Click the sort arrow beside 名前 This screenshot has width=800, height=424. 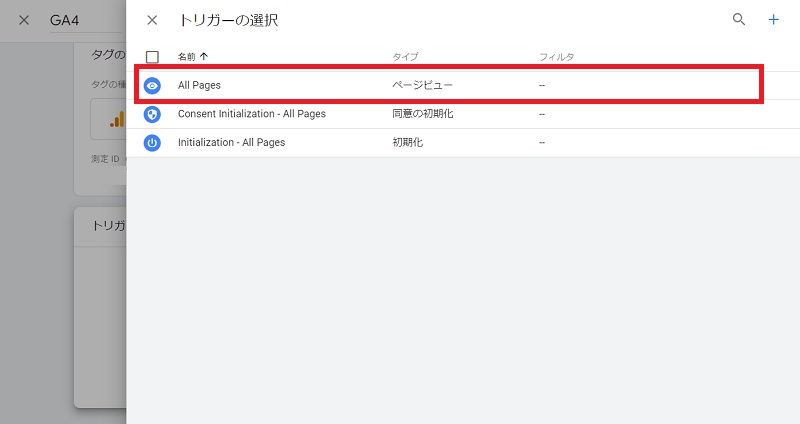point(204,57)
